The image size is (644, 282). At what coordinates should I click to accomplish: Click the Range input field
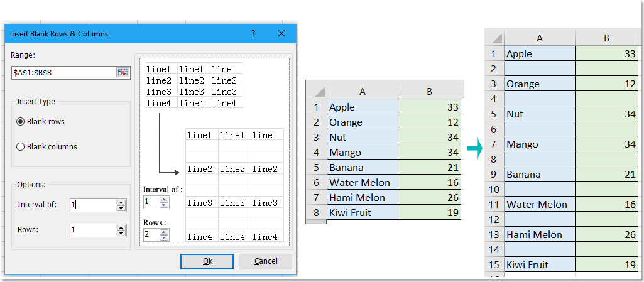63,73
